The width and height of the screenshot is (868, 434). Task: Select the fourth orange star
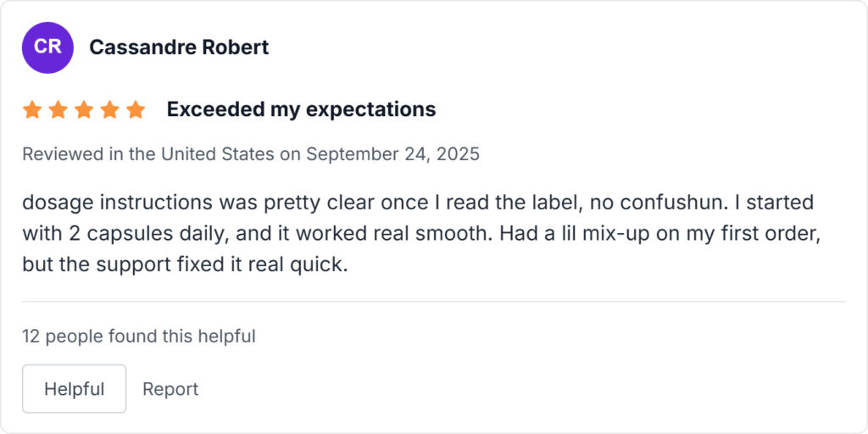click(109, 109)
